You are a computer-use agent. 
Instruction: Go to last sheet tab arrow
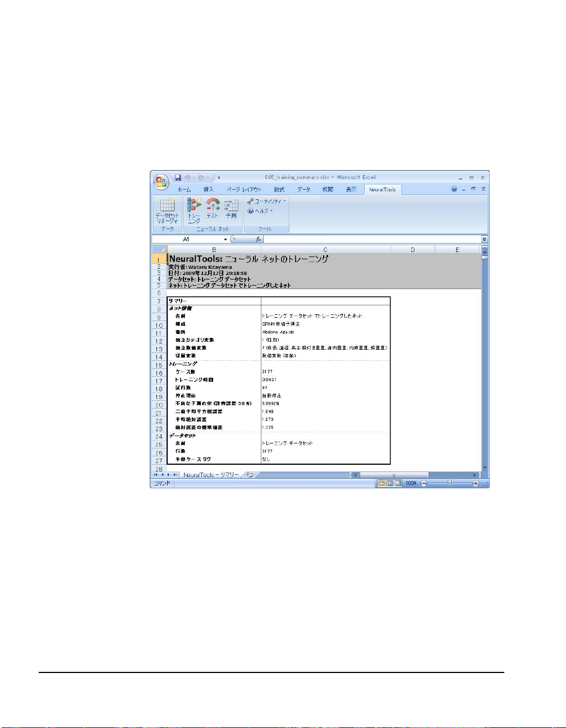click(x=176, y=475)
